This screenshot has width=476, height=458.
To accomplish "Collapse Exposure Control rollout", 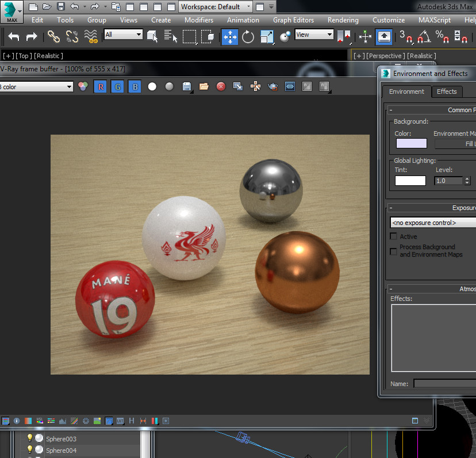I will click(x=391, y=208).
